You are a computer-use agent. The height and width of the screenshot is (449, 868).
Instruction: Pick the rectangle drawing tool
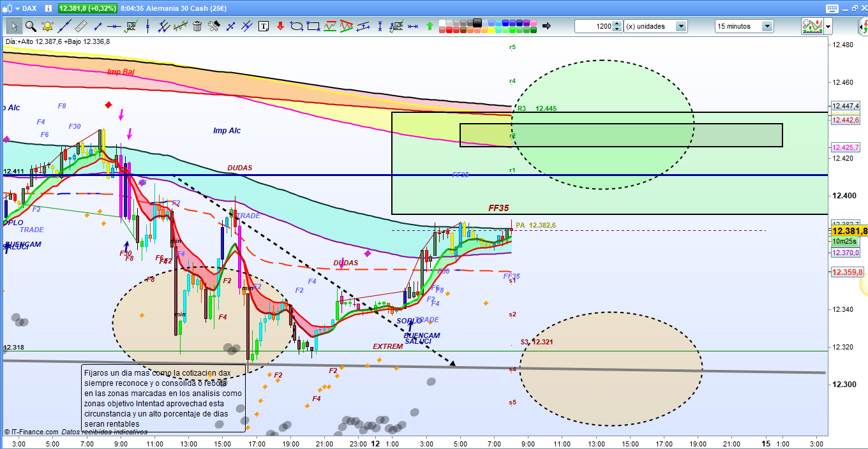coord(313,26)
